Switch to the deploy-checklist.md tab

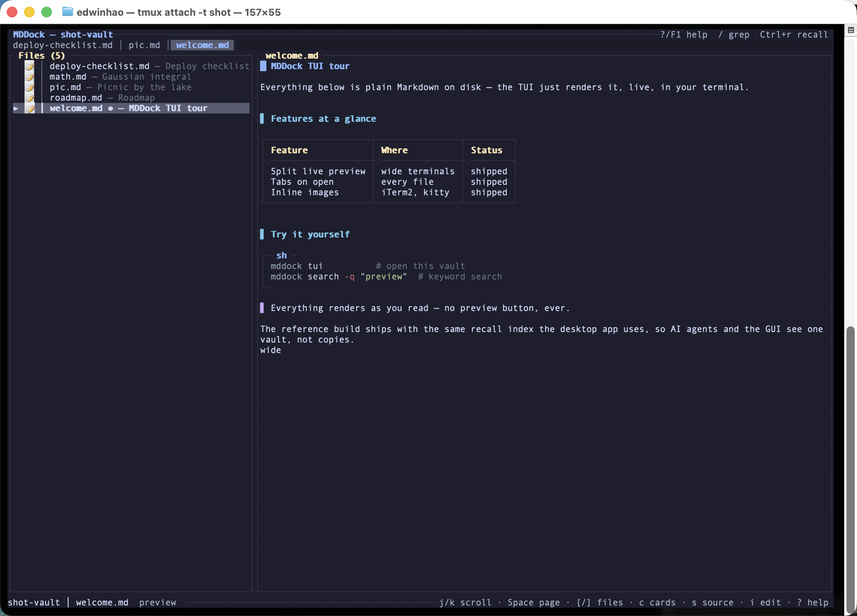63,45
